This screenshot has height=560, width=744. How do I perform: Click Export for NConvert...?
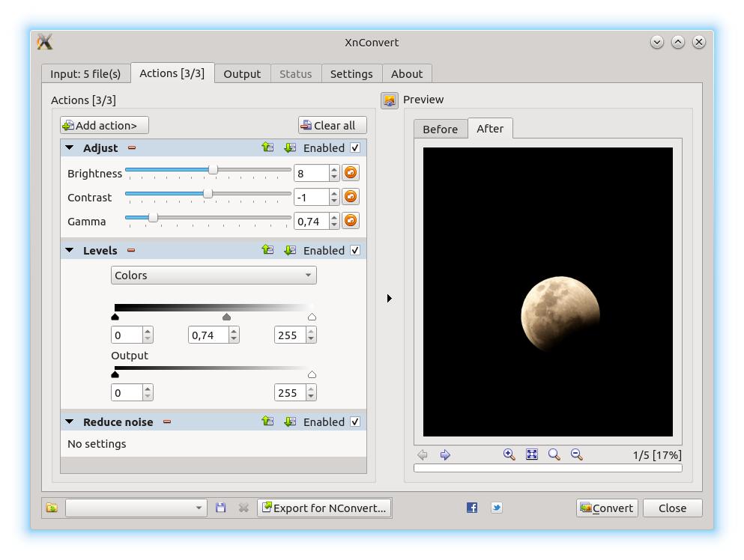324,508
